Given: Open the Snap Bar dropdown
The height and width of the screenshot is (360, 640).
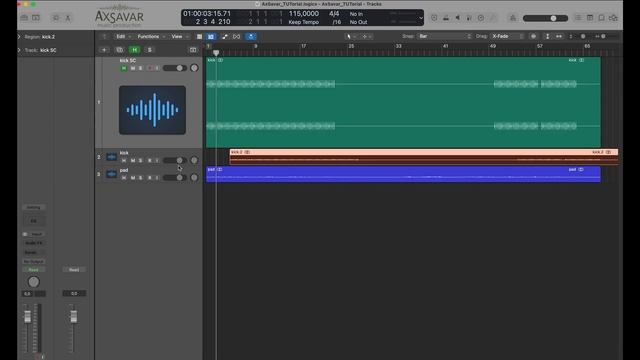Looking at the screenshot, I should coord(444,36).
